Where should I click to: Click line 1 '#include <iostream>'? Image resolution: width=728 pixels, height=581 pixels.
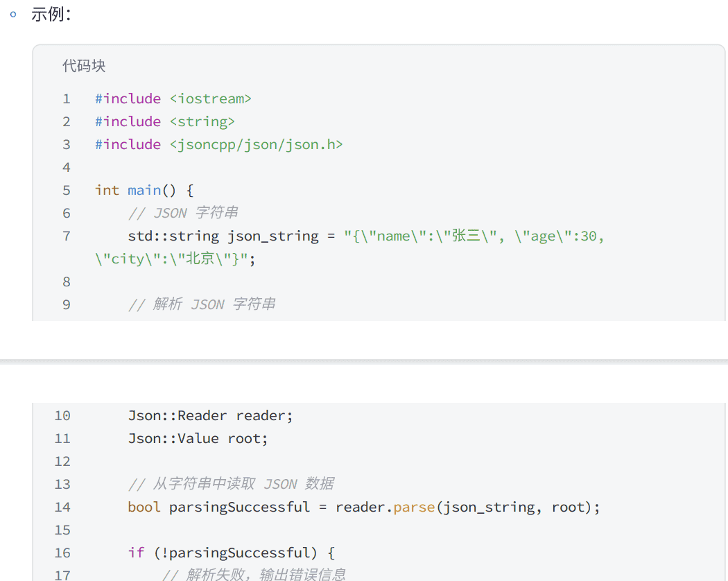point(173,98)
